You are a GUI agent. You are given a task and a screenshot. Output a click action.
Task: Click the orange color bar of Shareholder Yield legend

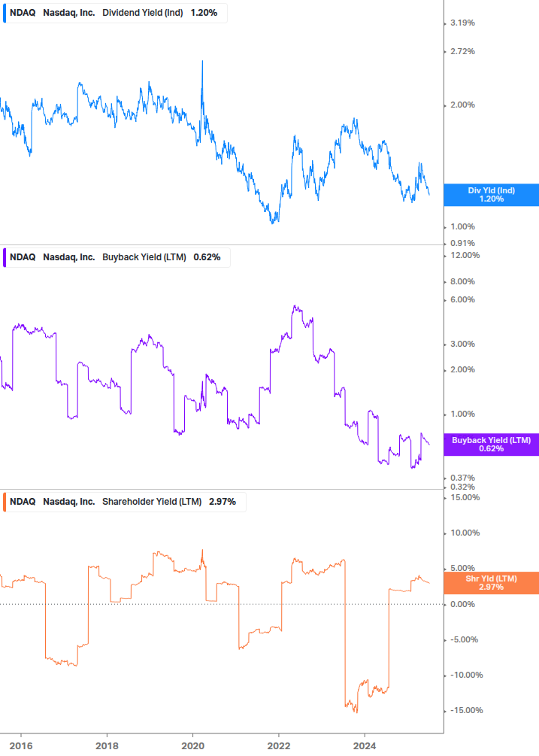coord(5,502)
